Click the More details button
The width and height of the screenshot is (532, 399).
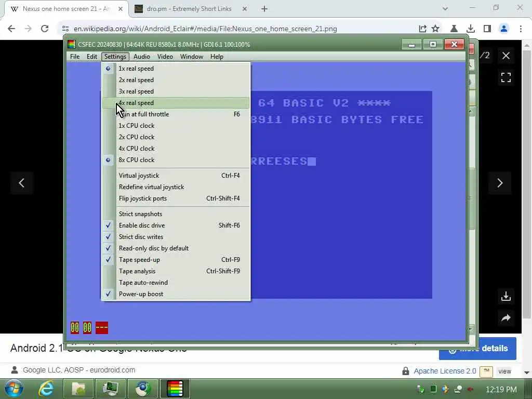[x=478, y=349]
